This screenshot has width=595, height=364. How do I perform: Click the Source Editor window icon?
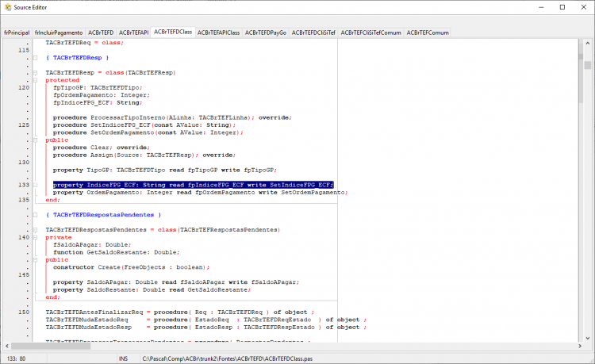click(8, 7)
